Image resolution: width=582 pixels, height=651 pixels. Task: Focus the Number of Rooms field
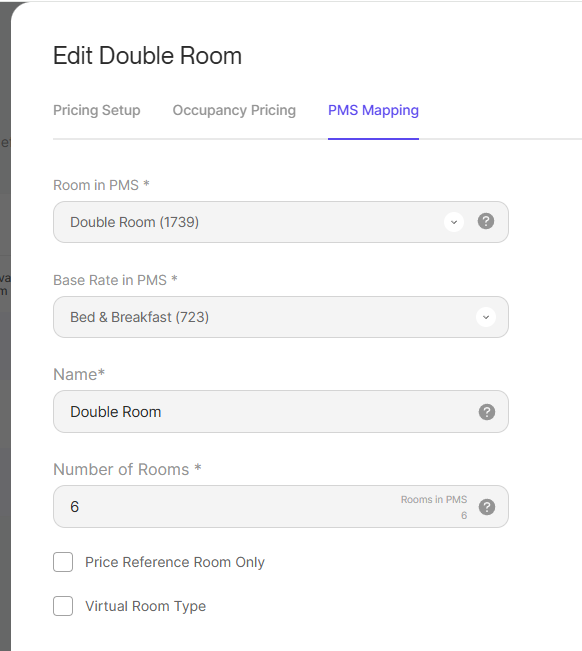coord(281,507)
